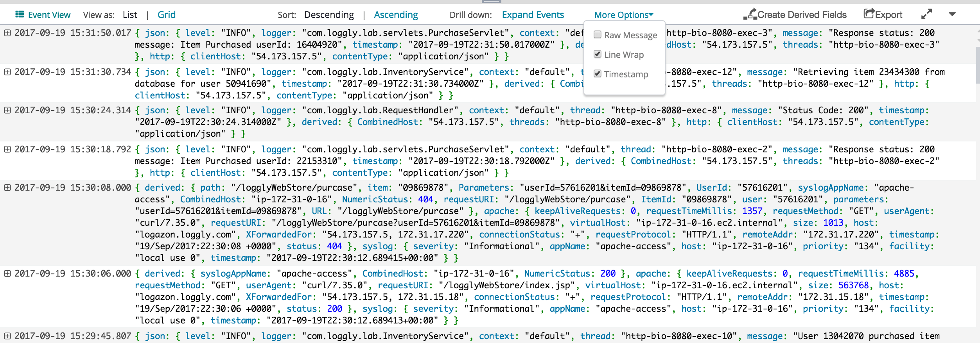Close the More Options dropdown menu
Image resolution: width=980 pixels, height=343 pixels.
pos(623,15)
